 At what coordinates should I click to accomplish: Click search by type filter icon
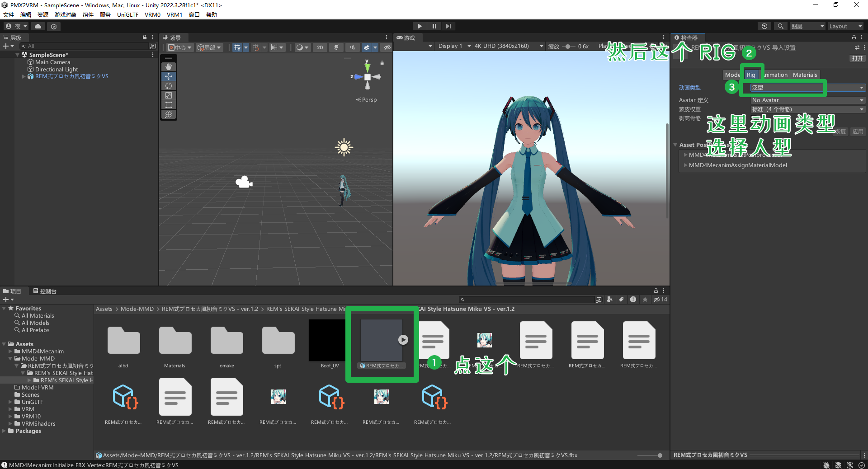point(610,300)
